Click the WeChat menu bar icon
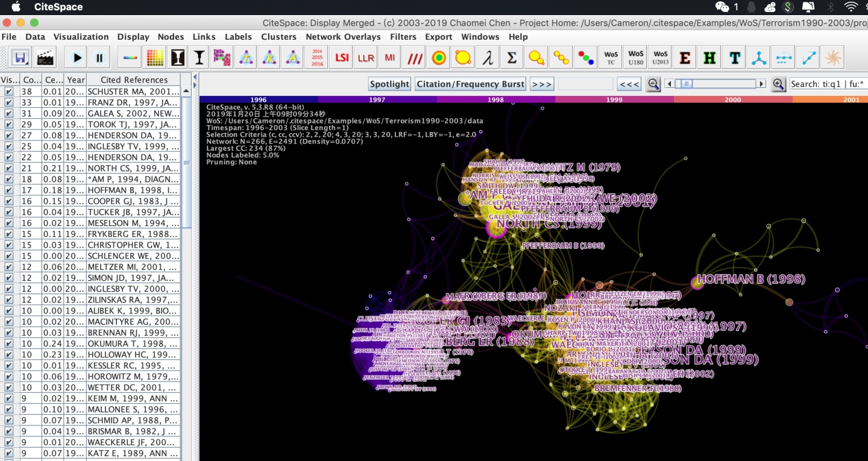The image size is (868, 461). pyautogui.click(x=722, y=7)
